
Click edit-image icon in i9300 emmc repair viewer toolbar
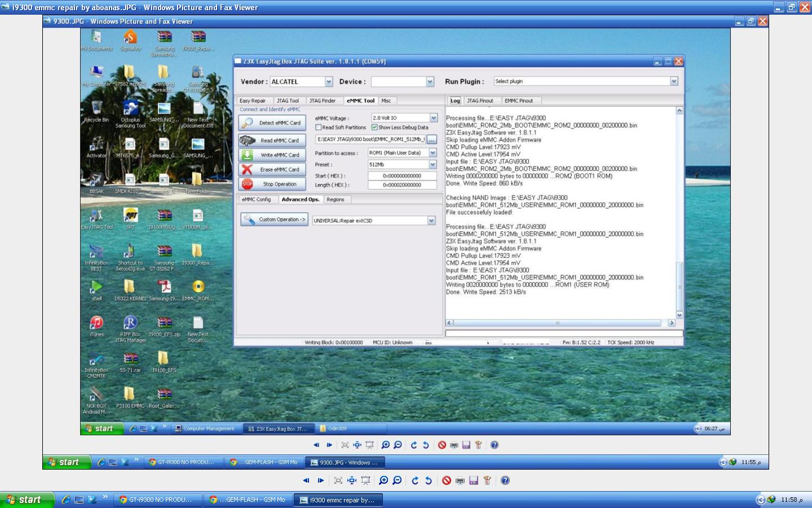click(x=487, y=480)
